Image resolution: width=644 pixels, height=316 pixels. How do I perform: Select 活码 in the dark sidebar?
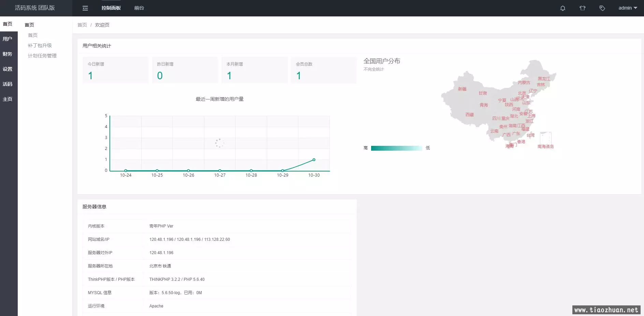[8, 84]
